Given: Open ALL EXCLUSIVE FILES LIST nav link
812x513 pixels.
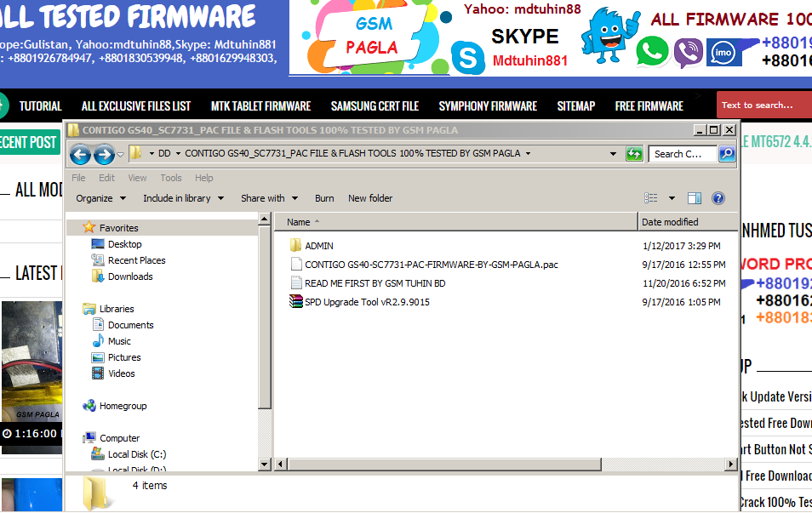Looking at the screenshot, I should pyautogui.click(x=135, y=106).
